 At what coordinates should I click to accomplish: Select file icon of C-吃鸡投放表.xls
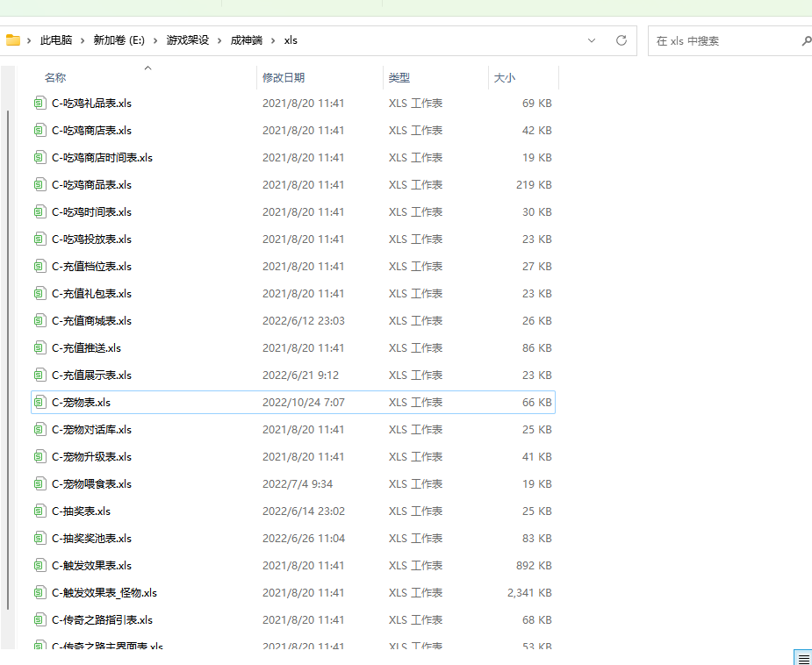[x=40, y=239]
